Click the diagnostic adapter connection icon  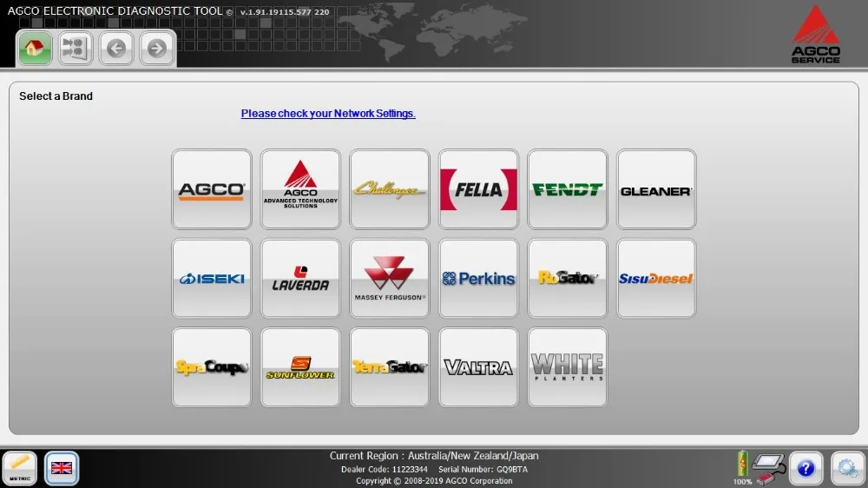(769, 468)
